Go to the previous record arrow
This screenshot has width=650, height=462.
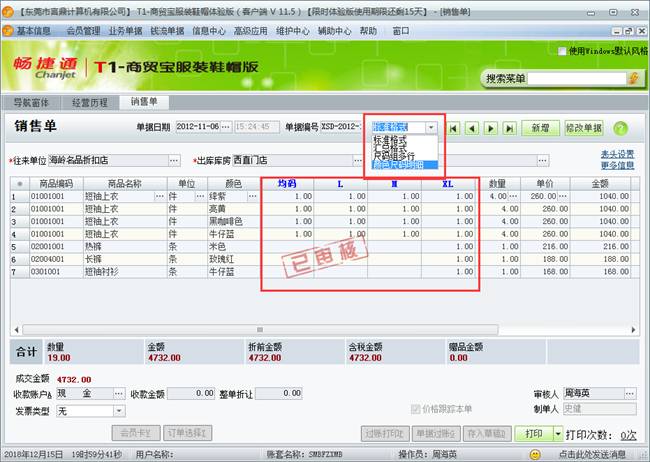coord(472,128)
